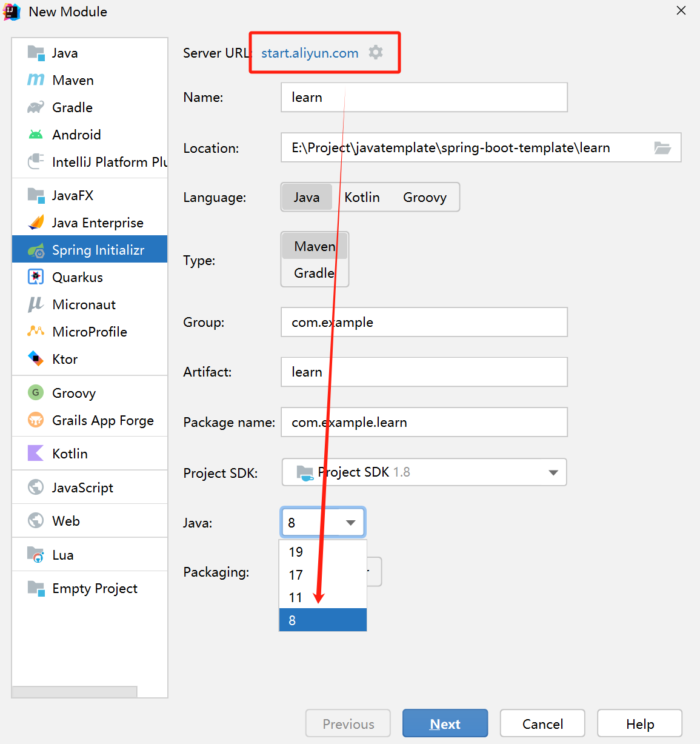Viewport: 700px width, 744px height.
Task: Click the Gradle elephant icon
Action: [x=36, y=107]
